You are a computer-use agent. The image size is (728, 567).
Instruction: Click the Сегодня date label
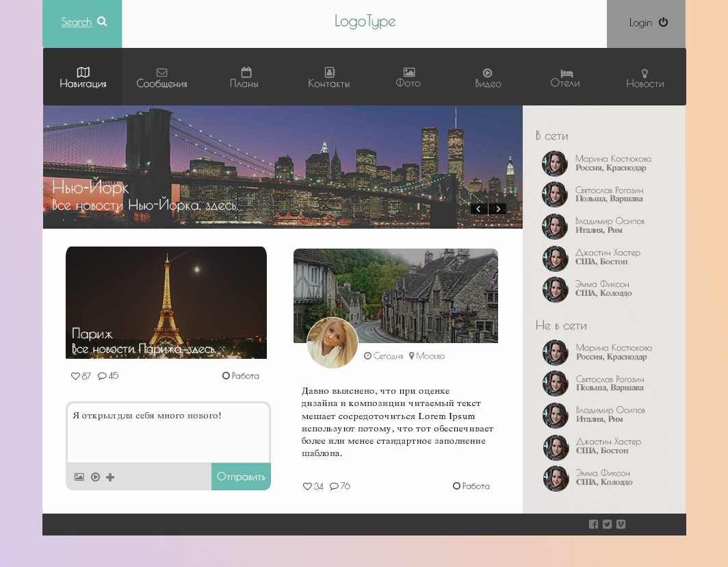[x=388, y=356]
